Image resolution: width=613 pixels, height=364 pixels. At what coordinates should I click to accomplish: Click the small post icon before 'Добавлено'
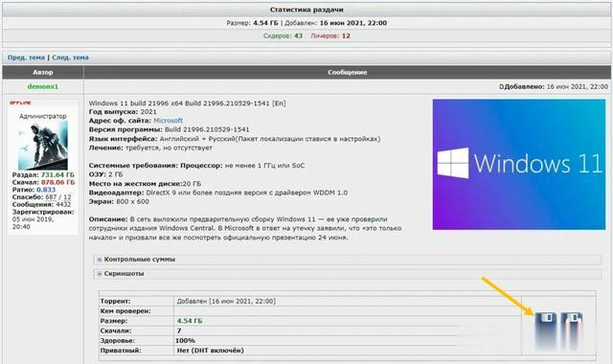coord(501,87)
